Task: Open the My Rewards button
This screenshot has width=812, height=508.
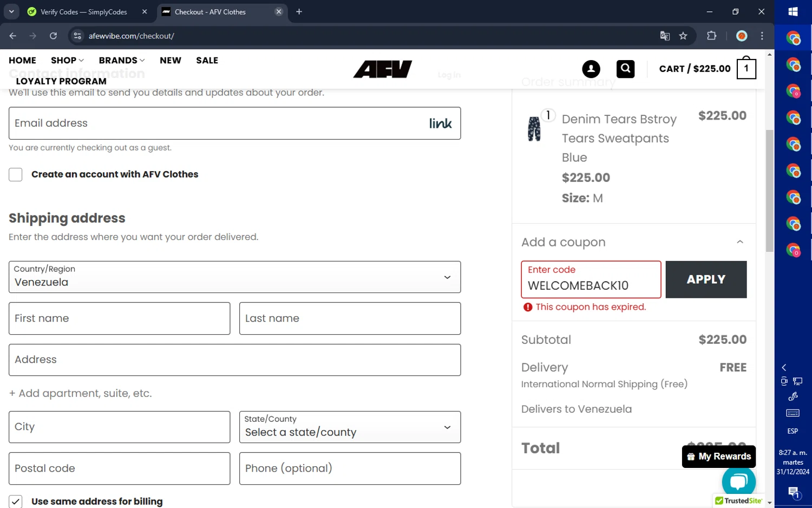Action: 719,457
